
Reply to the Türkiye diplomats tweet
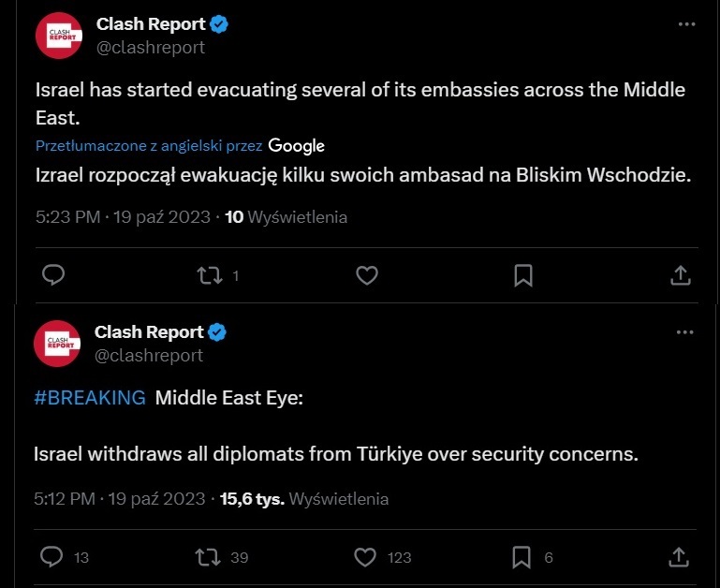click(x=53, y=557)
